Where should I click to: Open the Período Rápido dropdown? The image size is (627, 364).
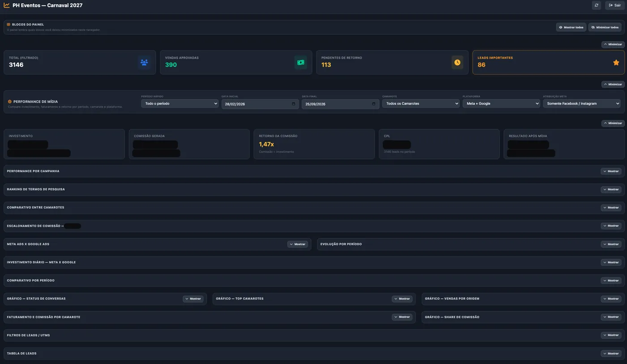[x=180, y=103]
